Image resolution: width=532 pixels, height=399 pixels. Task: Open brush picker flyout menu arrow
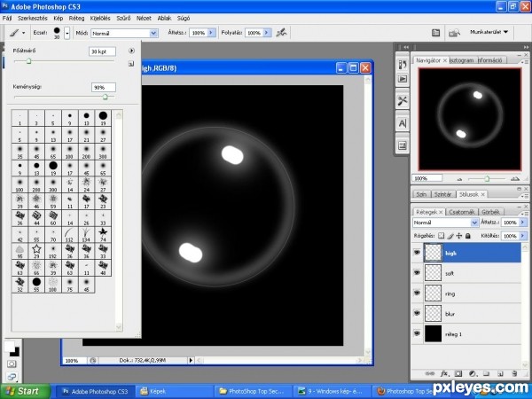pos(131,51)
